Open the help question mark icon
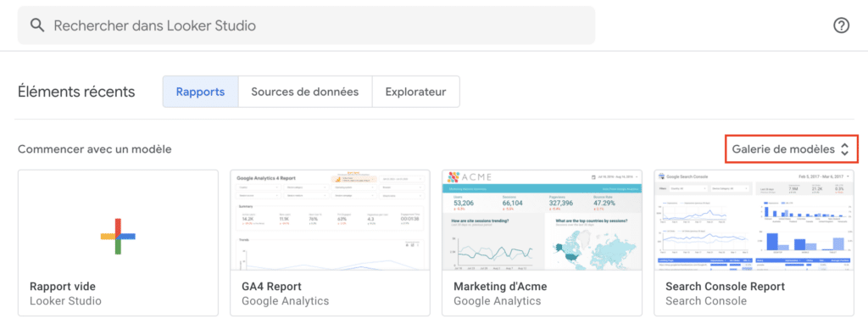 pyautogui.click(x=841, y=25)
